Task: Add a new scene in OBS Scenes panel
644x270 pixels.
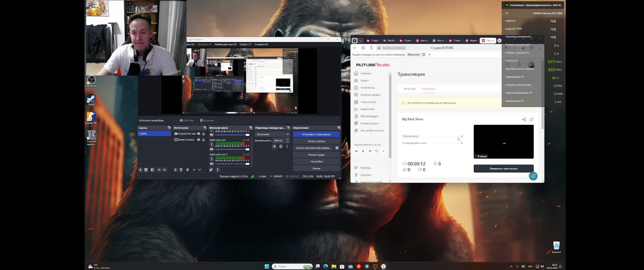Action: click(140, 170)
